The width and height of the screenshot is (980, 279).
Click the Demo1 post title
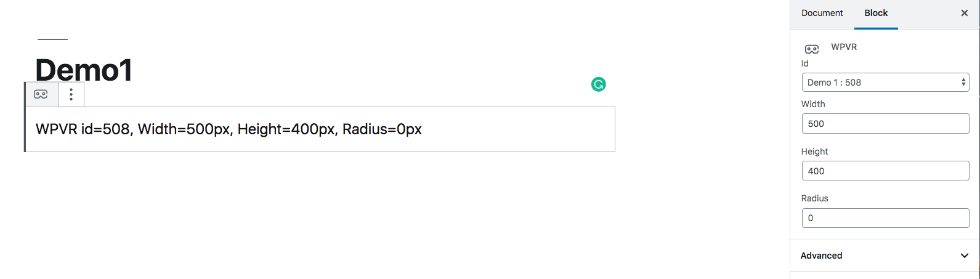pos(84,70)
